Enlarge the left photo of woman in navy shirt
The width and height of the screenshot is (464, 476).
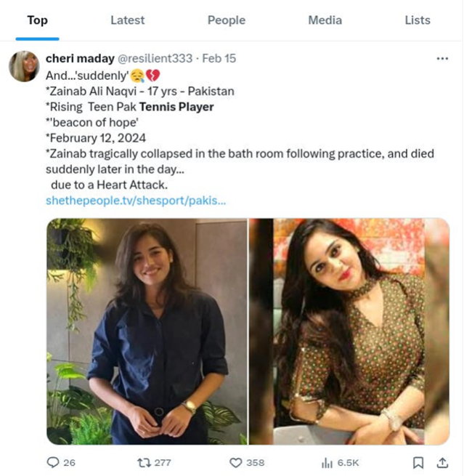pos(147,331)
